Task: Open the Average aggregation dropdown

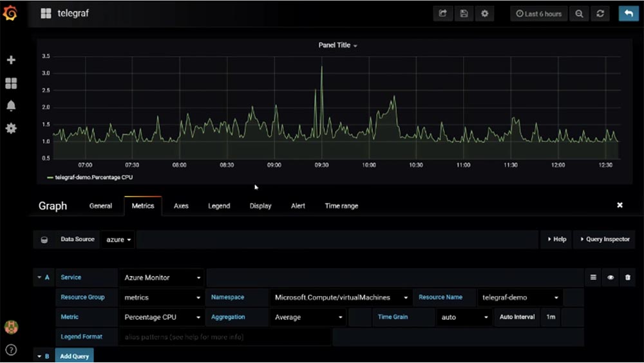Action: (308, 317)
